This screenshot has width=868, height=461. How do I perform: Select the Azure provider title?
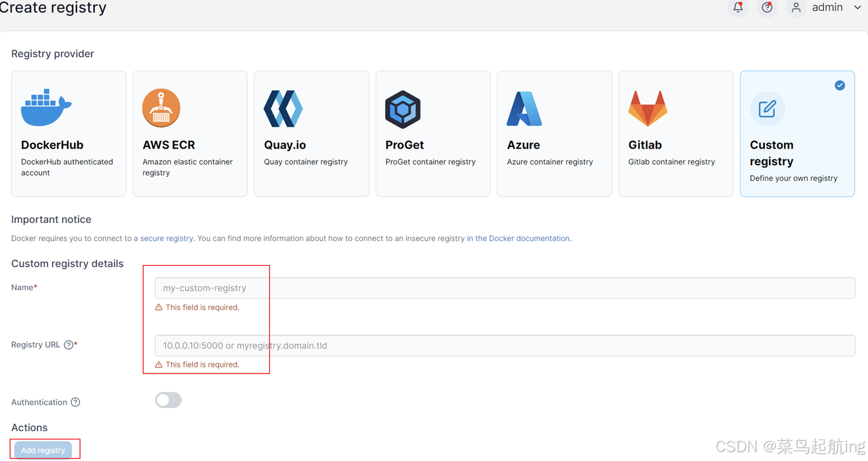click(524, 145)
